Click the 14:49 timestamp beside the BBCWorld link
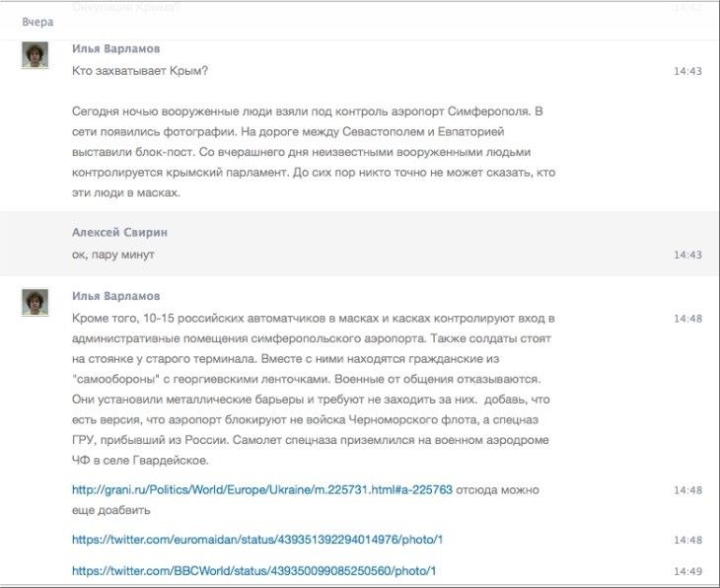 pyautogui.click(x=687, y=571)
